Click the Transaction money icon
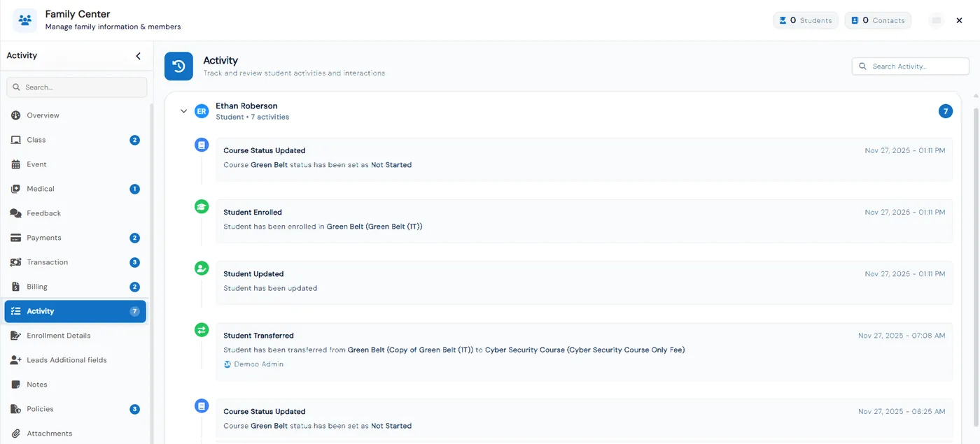 pos(15,262)
